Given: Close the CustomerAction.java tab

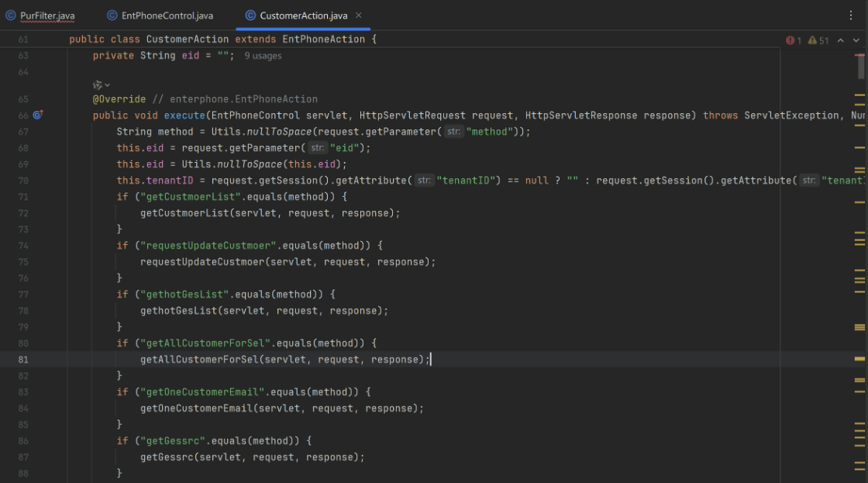Looking at the screenshot, I should 358,16.
